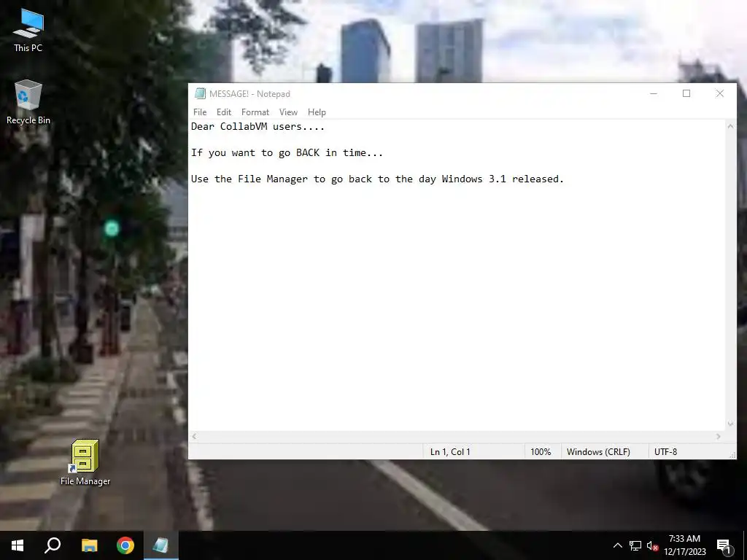The width and height of the screenshot is (747, 560).
Task: Click the 'MESSAGE! - Notepad' title text
Action: pyautogui.click(x=249, y=94)
